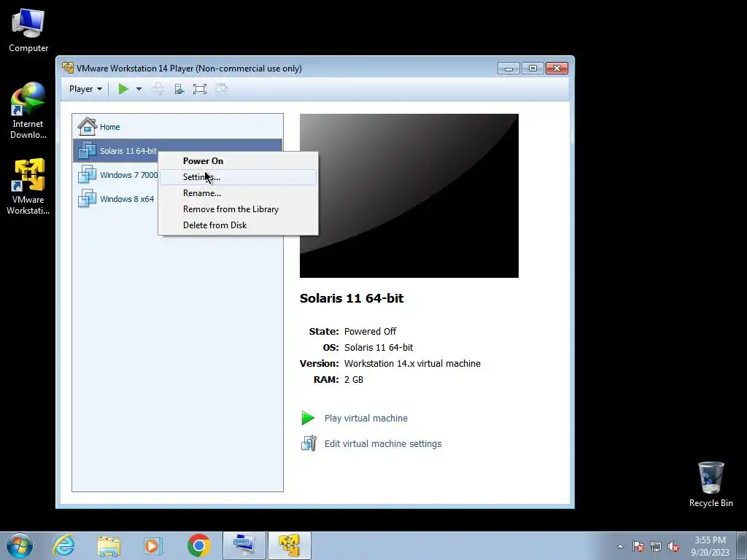Click Action Center flag tray icon
This screenshot has width=747, height=560.
pos(638,546)
